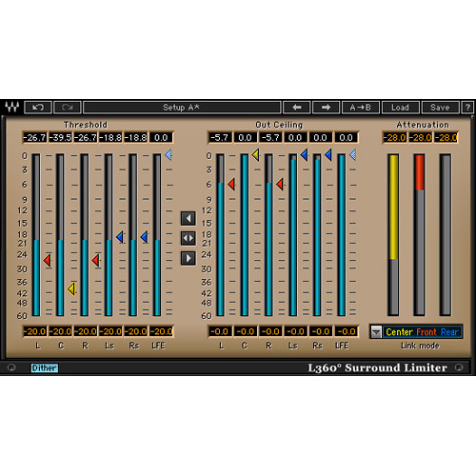Click the red Front attenuation meter

420,235
